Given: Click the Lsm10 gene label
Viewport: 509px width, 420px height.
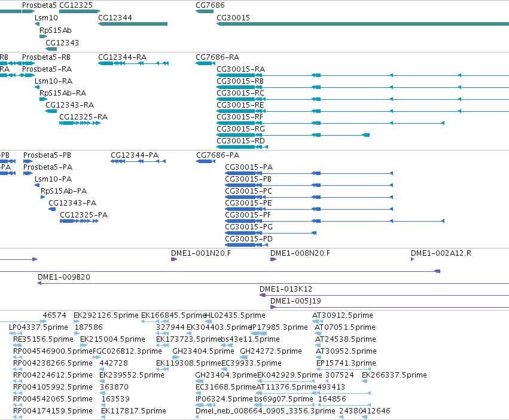Looking at the screenshot, I should click(46, 18).
